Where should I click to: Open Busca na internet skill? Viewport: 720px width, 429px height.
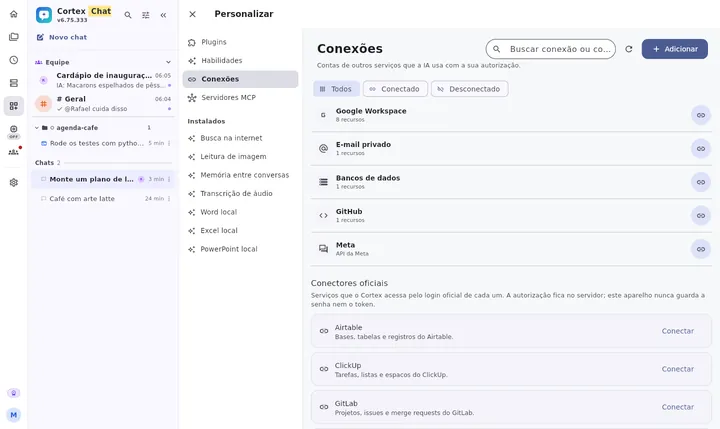coord(240,138)
